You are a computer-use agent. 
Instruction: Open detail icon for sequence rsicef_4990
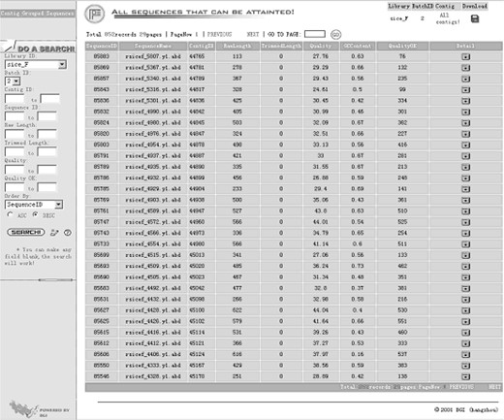coord(465,113)
